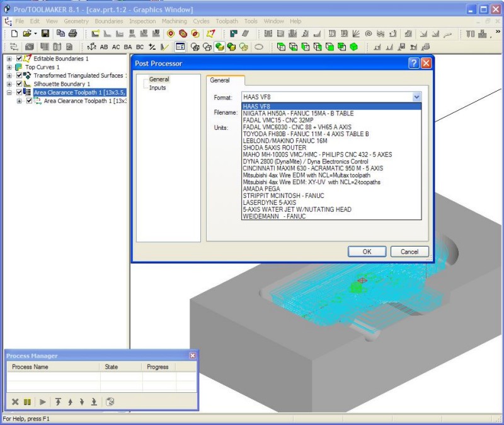Toggle highlighted Area Clearance Toolpath 1 checkbox
This screenshot has height=425, width=504.
coord(20,92)
